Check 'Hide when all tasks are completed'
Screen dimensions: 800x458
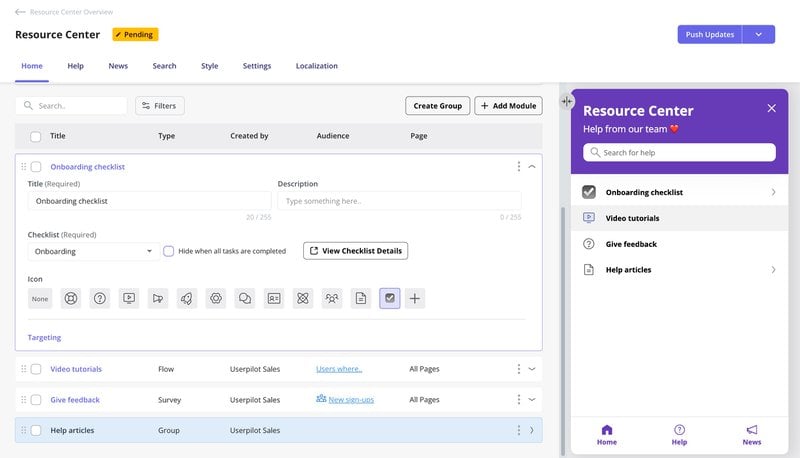click(x=169, y=251)
